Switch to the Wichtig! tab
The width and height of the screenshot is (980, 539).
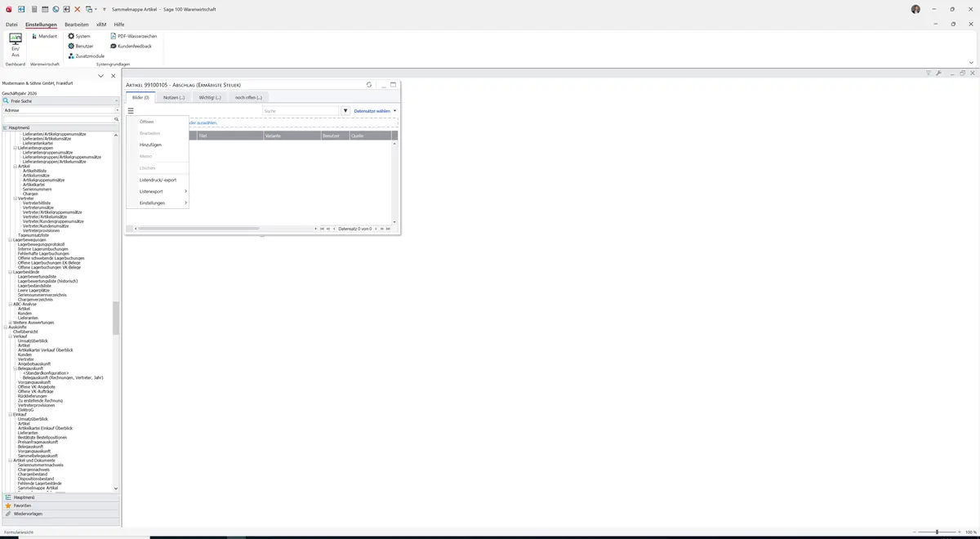[210, 97]
